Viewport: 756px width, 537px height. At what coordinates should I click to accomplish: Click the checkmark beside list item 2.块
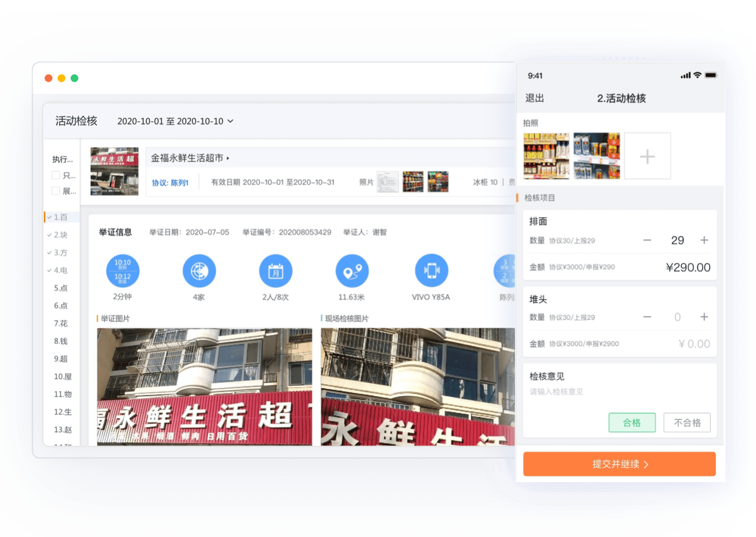[x=49, y=234]
